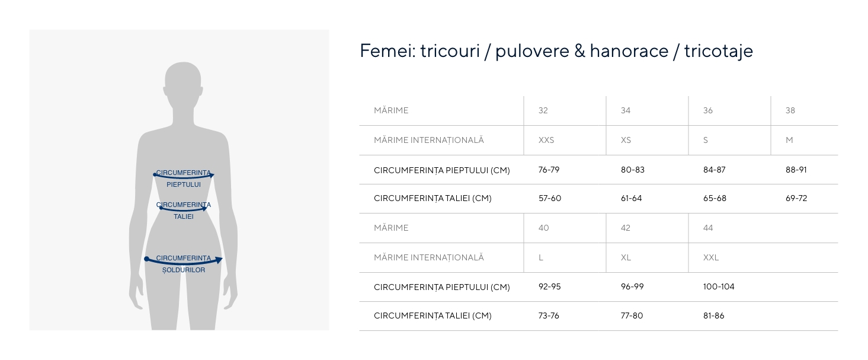Select the 'Femei: tricouri / pulovere' heading
868x360 pixels.
tap(556, 51)
